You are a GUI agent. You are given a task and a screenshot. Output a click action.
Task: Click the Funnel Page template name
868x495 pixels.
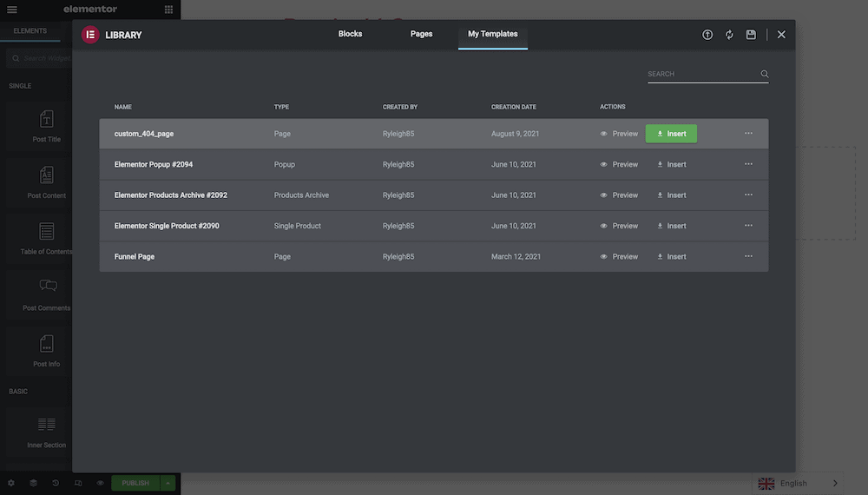point(135,256)
